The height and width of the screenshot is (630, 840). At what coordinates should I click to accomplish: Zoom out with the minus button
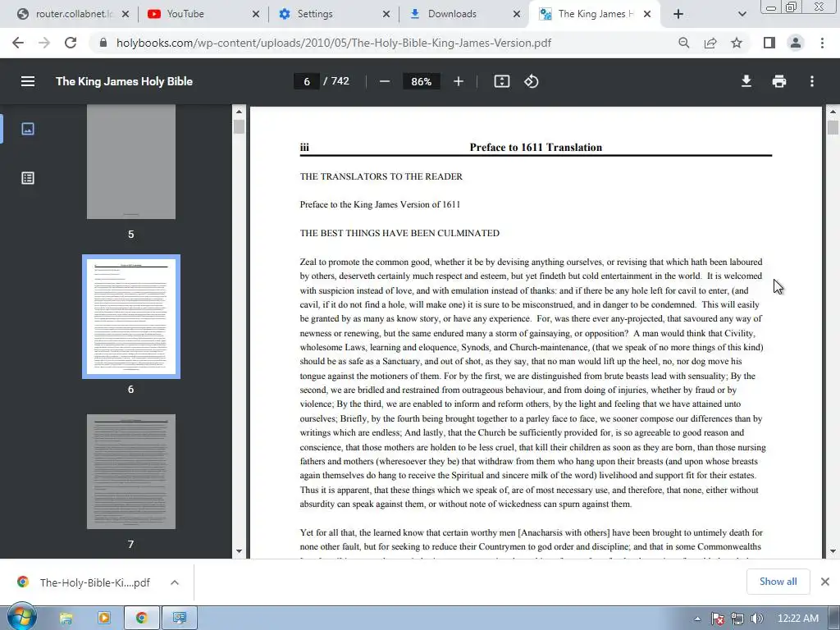pyautogui.click(x=384, y=81)
